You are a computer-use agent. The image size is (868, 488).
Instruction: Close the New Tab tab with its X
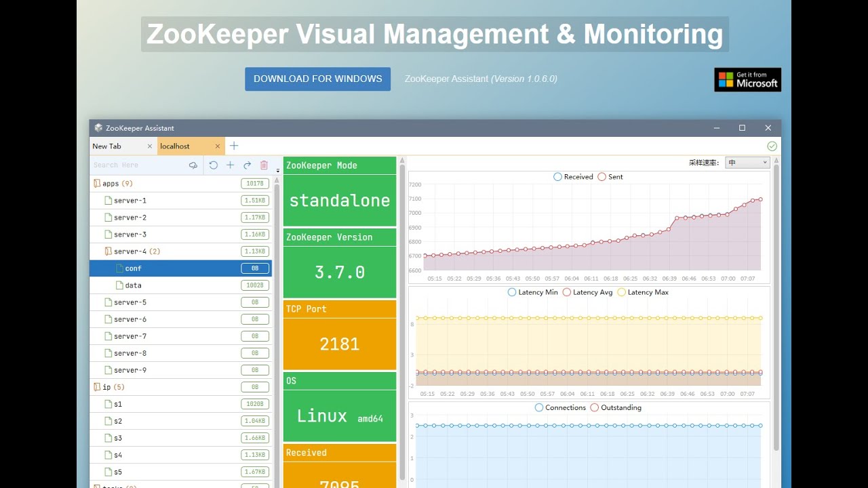click(150, 146)
